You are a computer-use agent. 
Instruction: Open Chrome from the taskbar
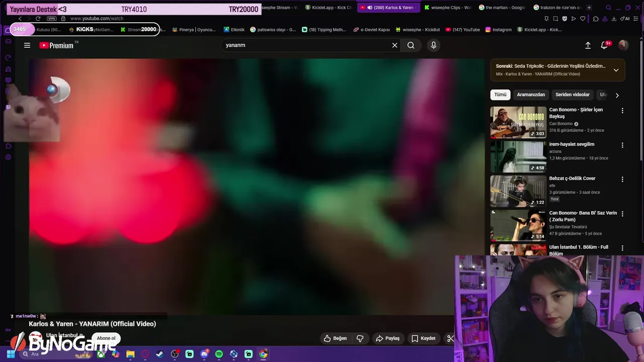pos(263,354)
